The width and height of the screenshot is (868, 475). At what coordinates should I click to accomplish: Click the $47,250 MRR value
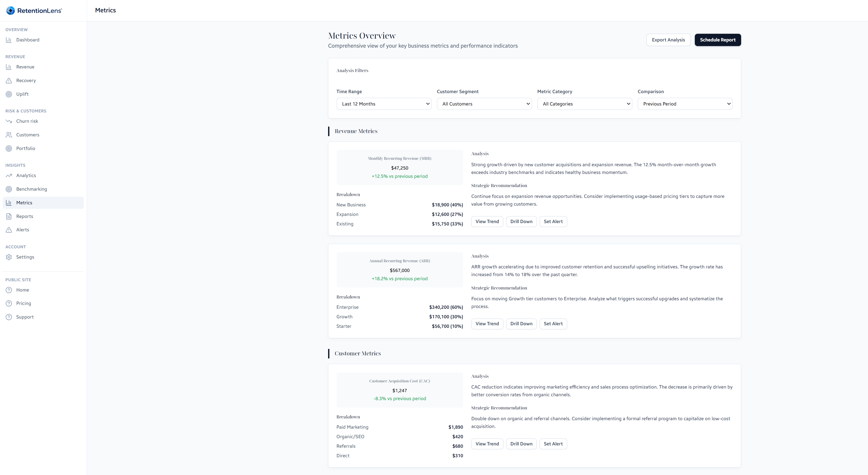coord(400,168)
